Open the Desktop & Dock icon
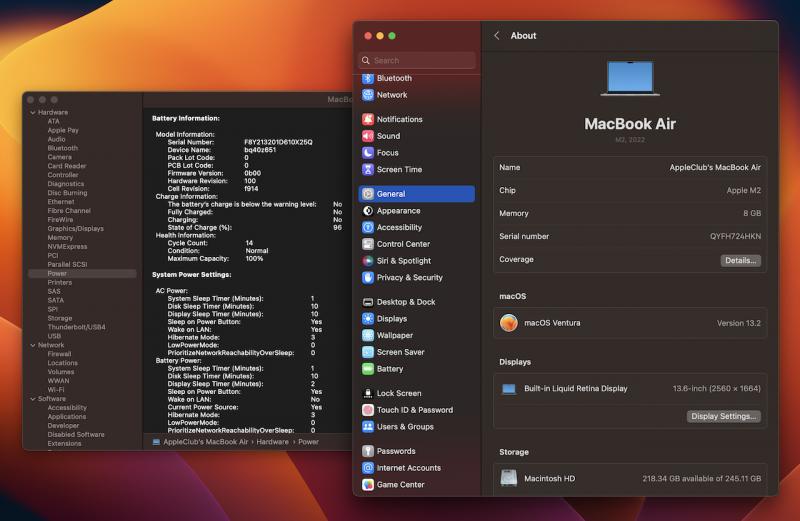This screenshot has height=521, width=800. point(368,302)
